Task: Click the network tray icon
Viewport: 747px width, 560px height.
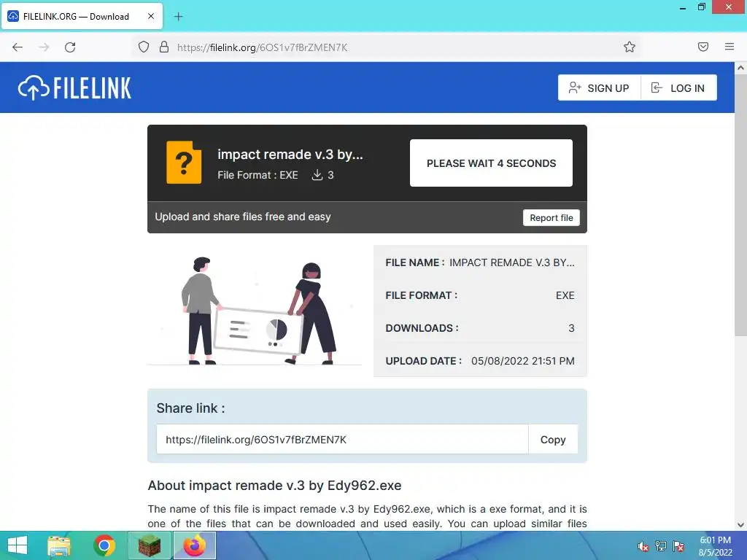Action: [661, 546]
